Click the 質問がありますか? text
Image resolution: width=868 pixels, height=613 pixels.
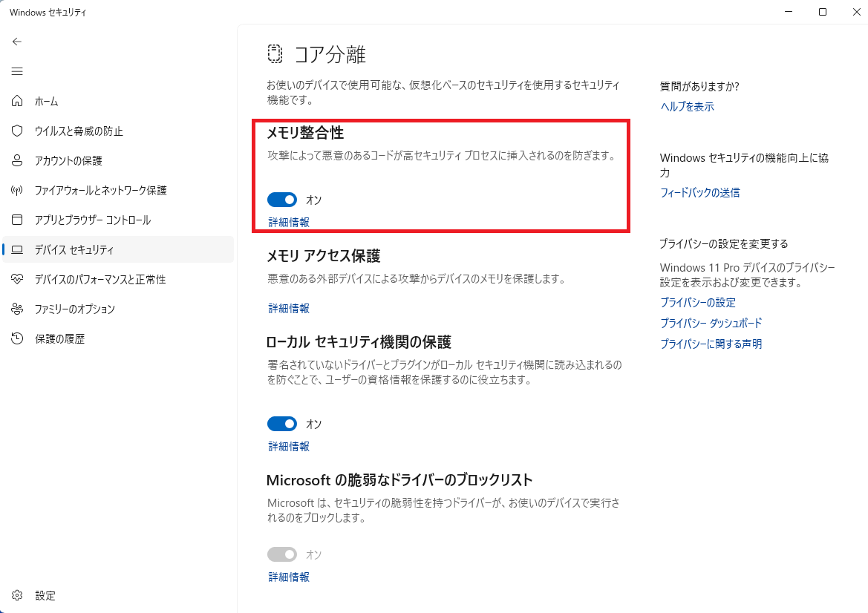[699, 86]
